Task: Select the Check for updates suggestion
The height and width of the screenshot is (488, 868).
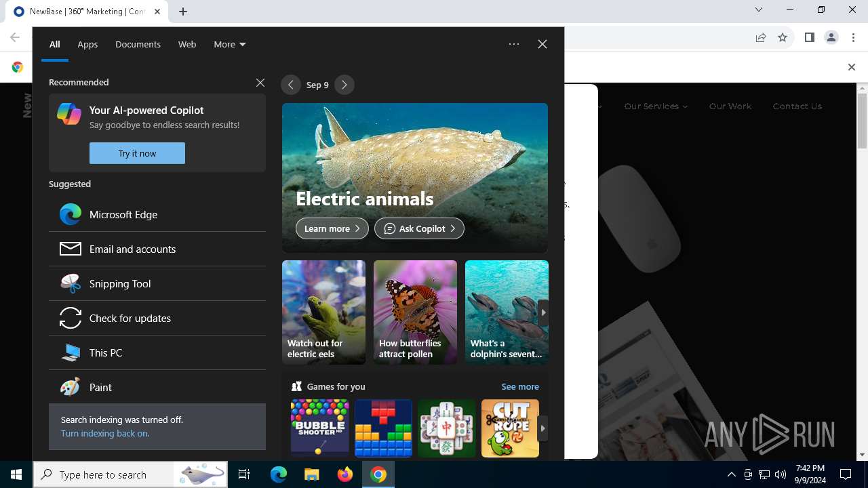Action: (157, 318)
